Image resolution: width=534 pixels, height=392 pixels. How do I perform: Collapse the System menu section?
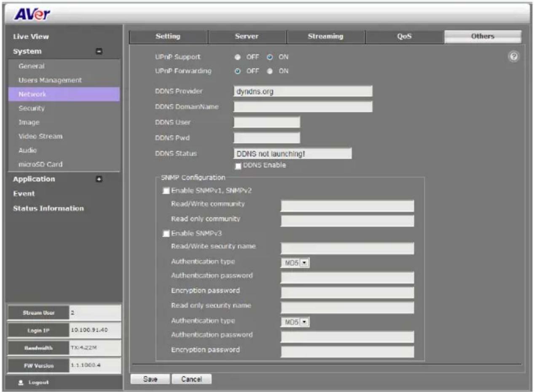[99, 51]
